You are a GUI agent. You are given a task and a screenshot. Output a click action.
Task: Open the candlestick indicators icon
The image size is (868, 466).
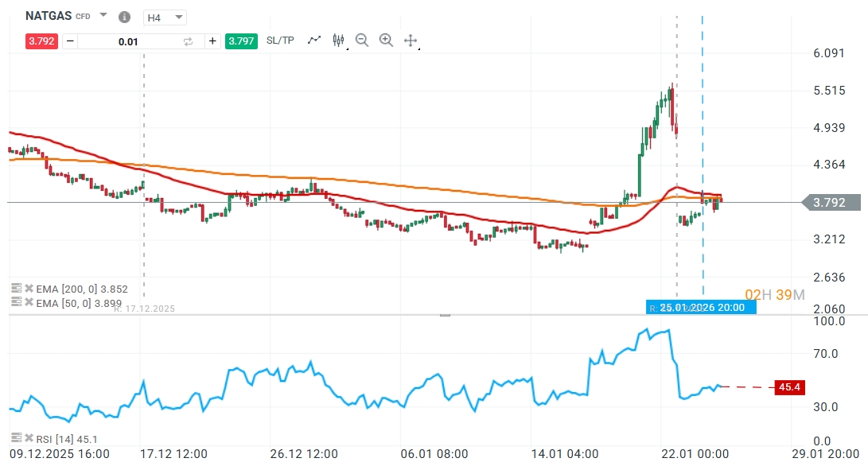(339, 41)
